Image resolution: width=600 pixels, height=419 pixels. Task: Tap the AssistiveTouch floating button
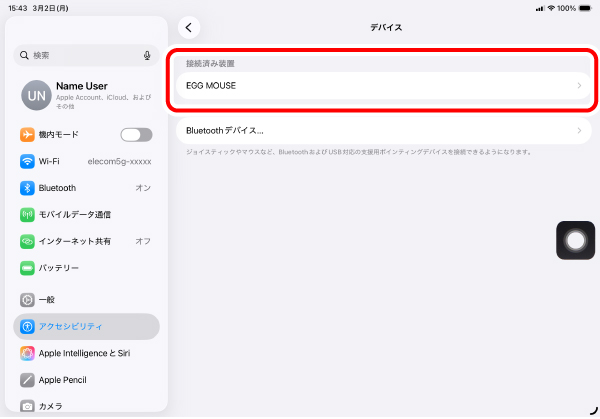[575, 240]
